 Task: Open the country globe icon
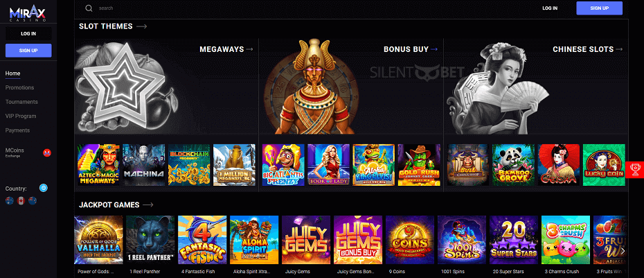point(44,188)
